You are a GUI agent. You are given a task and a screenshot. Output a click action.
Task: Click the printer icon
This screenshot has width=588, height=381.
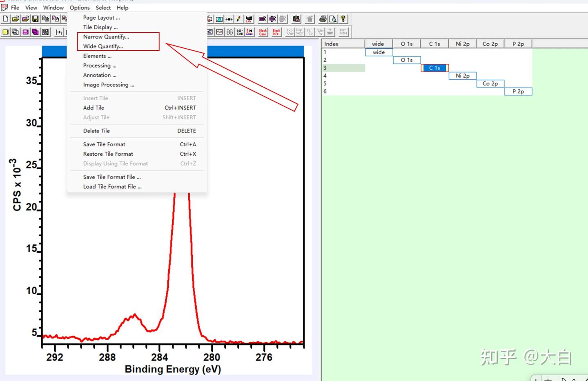coord(323,19)
